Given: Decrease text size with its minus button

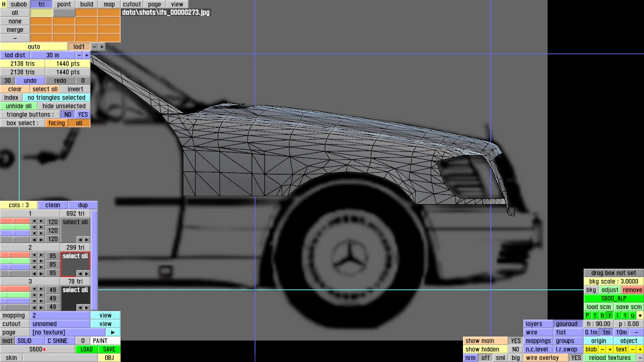Looking at the screenshot, I should click(633, 349).
